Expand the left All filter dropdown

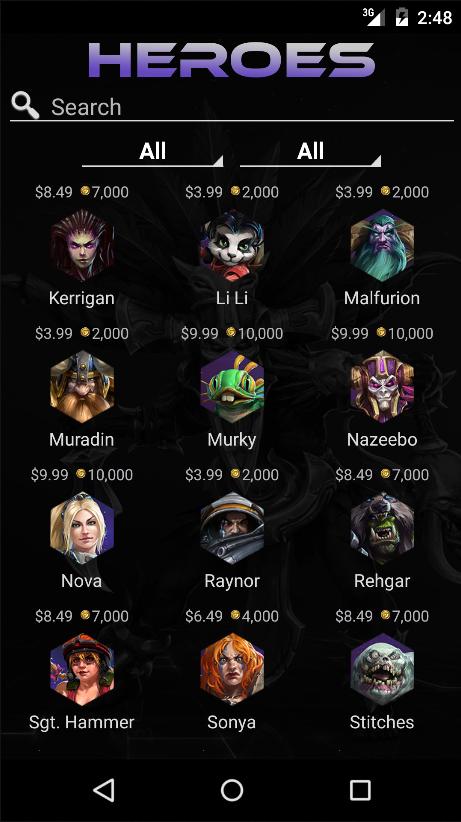click(x=153, y=153)
